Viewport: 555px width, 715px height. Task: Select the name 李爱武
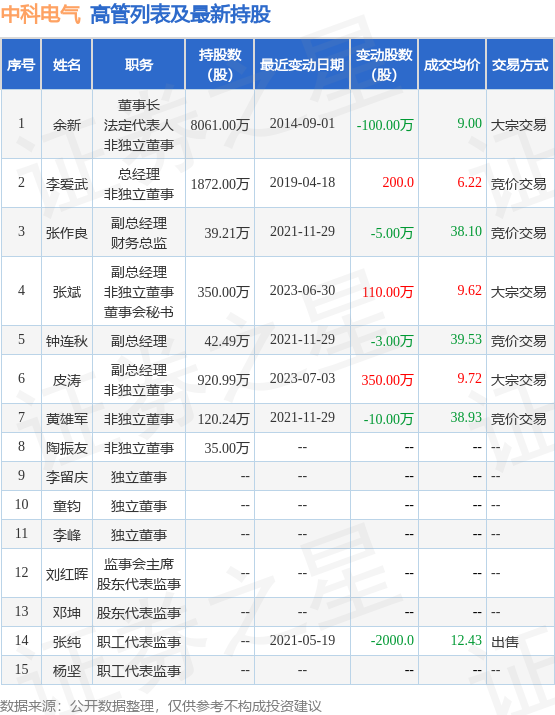tap(67, 184)
